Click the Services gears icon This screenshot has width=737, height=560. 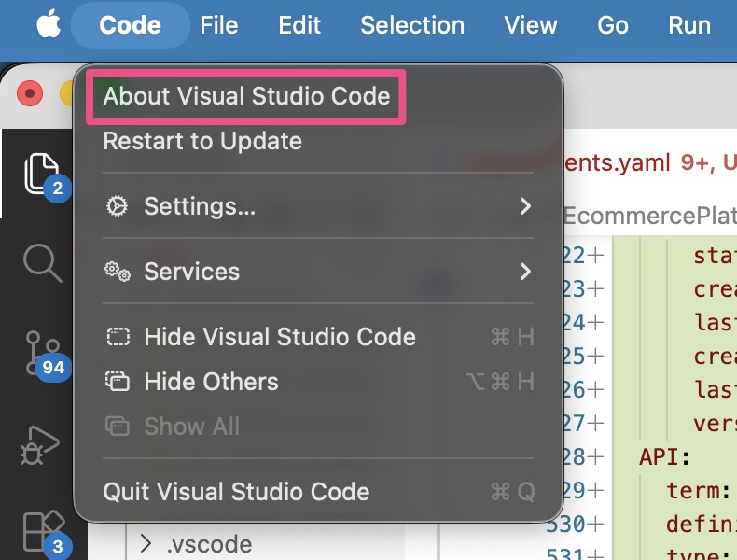point(117,272)
